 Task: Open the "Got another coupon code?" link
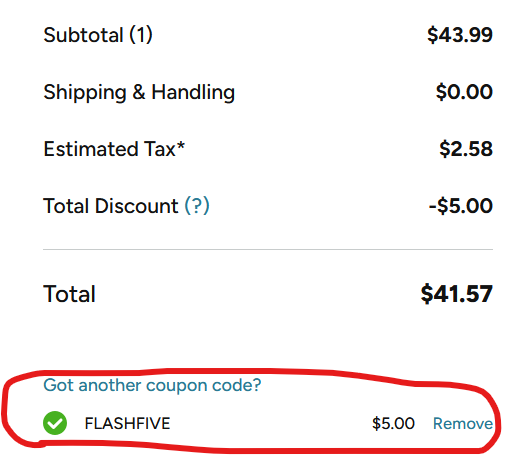pyautogui.click(x=152, y=385)
